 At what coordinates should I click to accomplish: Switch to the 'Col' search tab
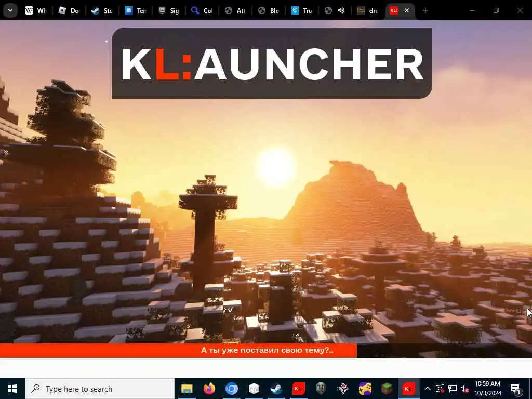tap(202, 10)
